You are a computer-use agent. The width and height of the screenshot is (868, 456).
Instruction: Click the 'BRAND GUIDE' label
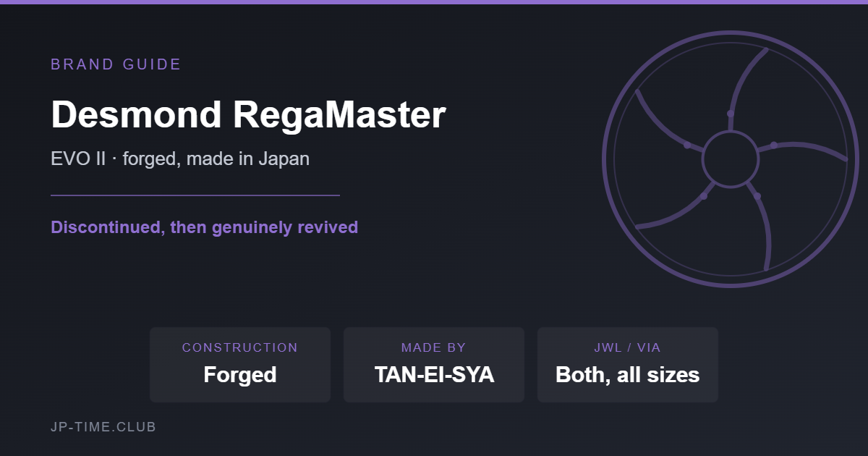pyautogui.click(x=116, y=64)
